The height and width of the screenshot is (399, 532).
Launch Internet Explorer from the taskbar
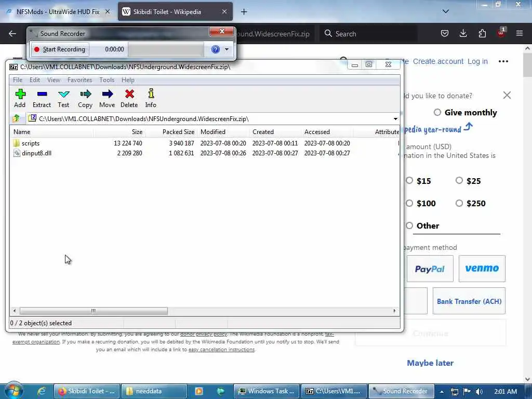pyautogui.click(x=42, y=391)
